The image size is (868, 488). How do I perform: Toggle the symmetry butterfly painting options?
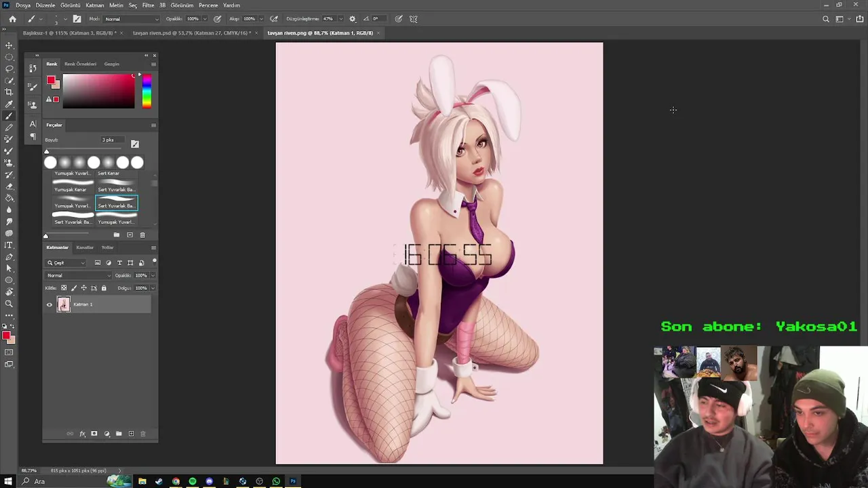pos(414,19)
